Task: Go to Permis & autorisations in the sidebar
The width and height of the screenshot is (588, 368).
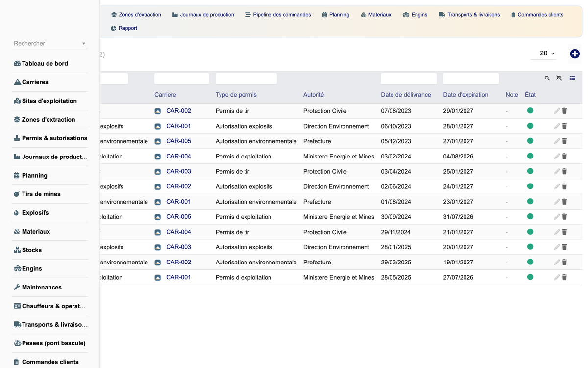Action: coord(50,138)
